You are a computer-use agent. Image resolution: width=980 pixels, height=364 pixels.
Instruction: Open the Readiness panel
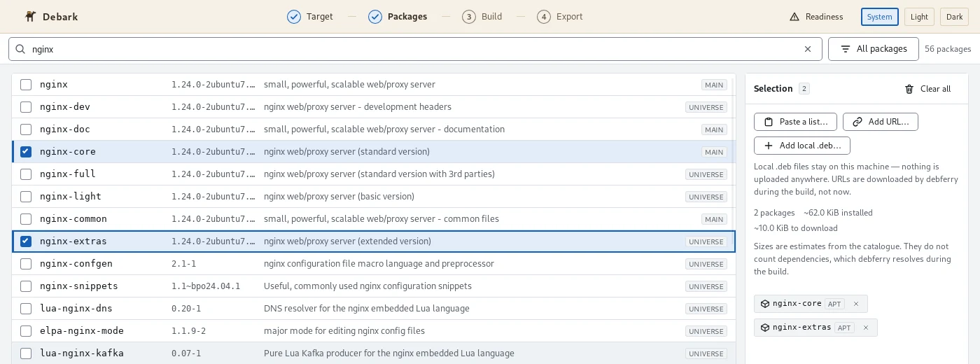click(x=816, y=17)
